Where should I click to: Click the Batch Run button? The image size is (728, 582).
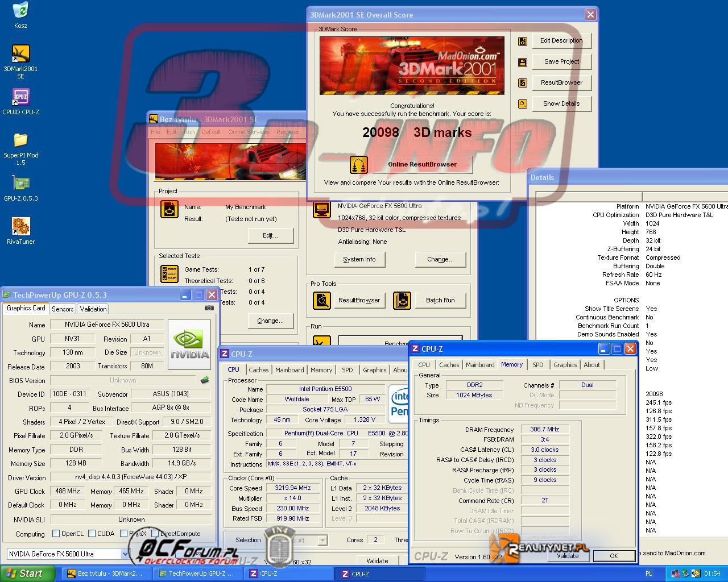point(440,300)
